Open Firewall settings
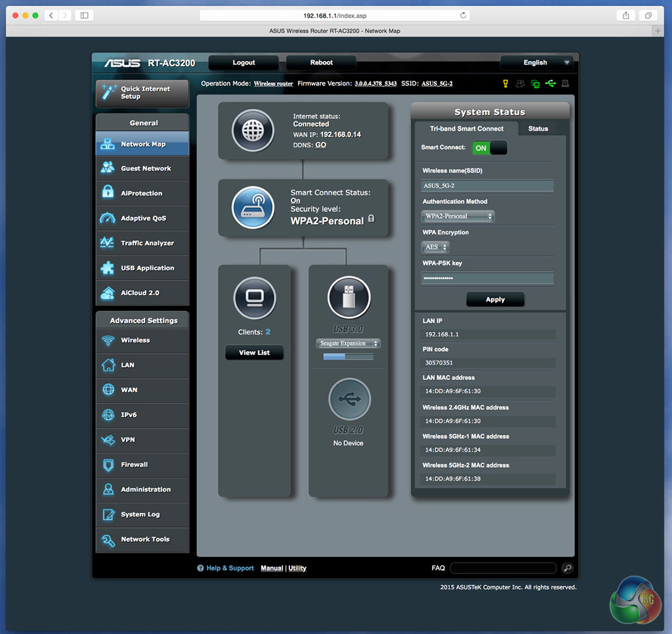 (142, 465)
